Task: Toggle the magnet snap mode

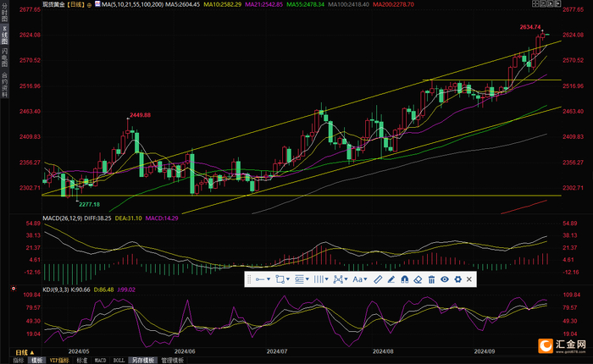Action: point(405,279)
